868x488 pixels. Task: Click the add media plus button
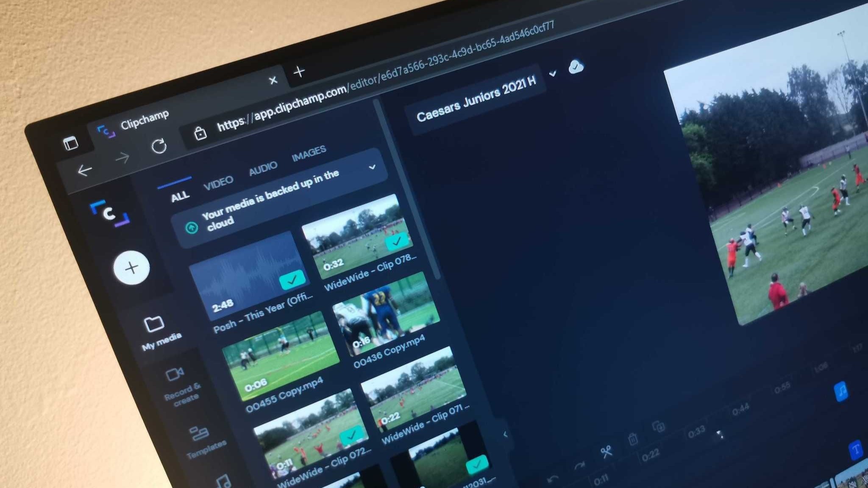[x=132, y=267]
